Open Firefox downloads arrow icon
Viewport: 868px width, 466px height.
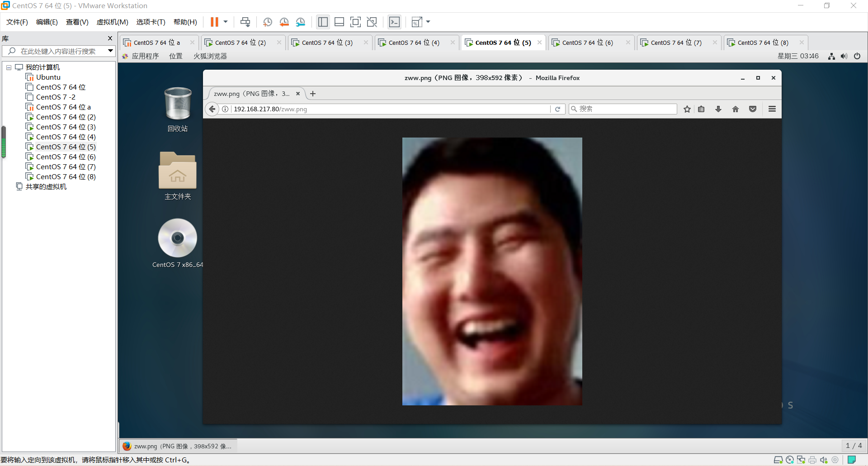718,109
